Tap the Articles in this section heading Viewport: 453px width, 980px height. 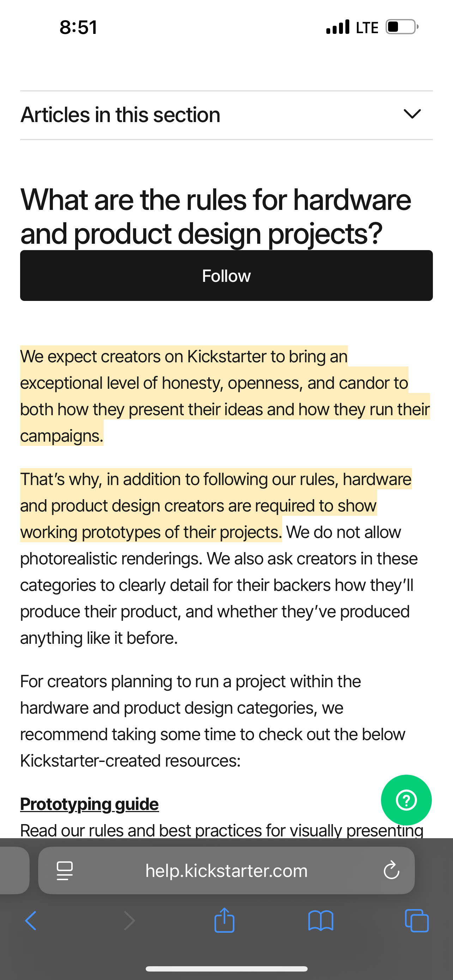coord(120,115)
